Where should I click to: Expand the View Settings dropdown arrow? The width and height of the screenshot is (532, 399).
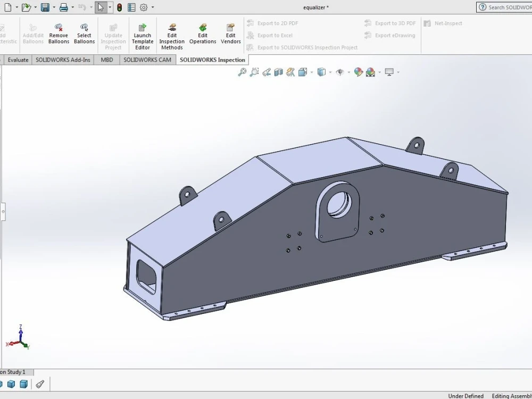(x=398, y=72)
